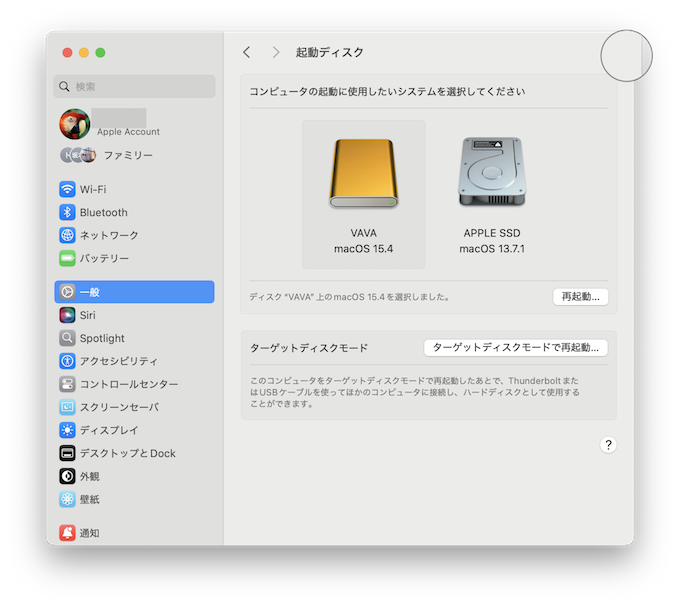
Task: Open Wi-Fi settings icon in sidebar
Action: (67, 189)
